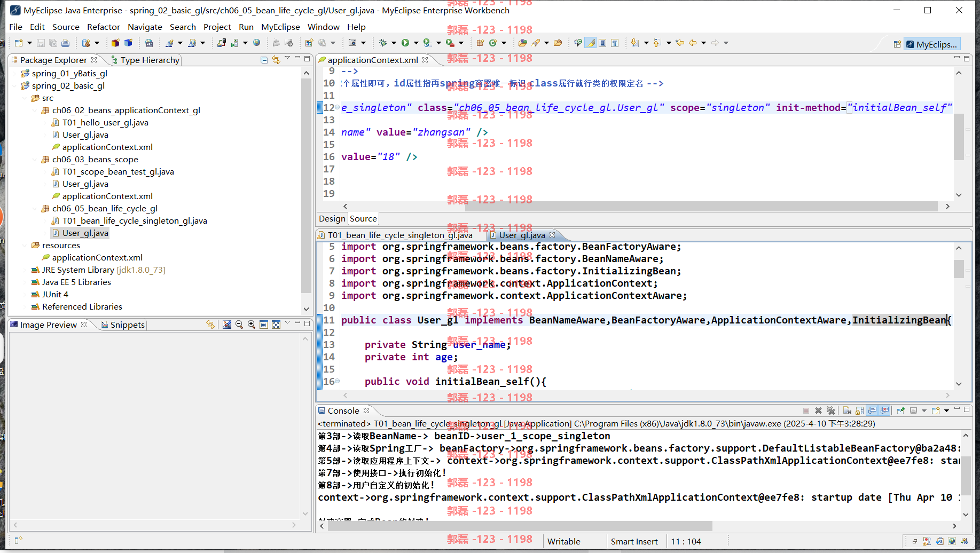The height and width of the screenshot is (553, 980).
Task: Click the green Run button icon
Action: pos(405,43)
